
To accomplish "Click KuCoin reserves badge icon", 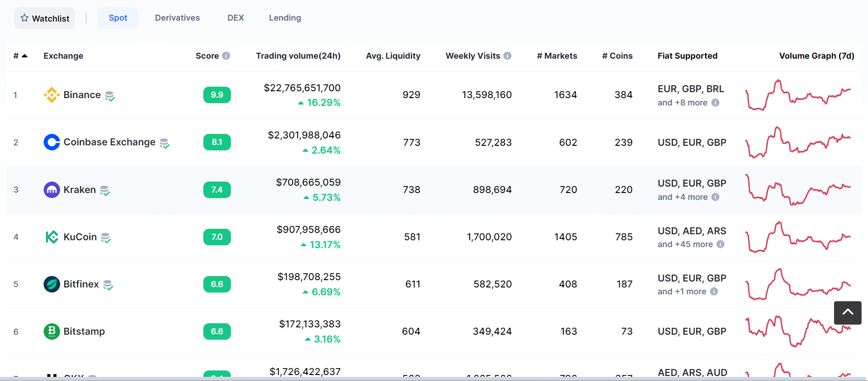I will [106, 238].
